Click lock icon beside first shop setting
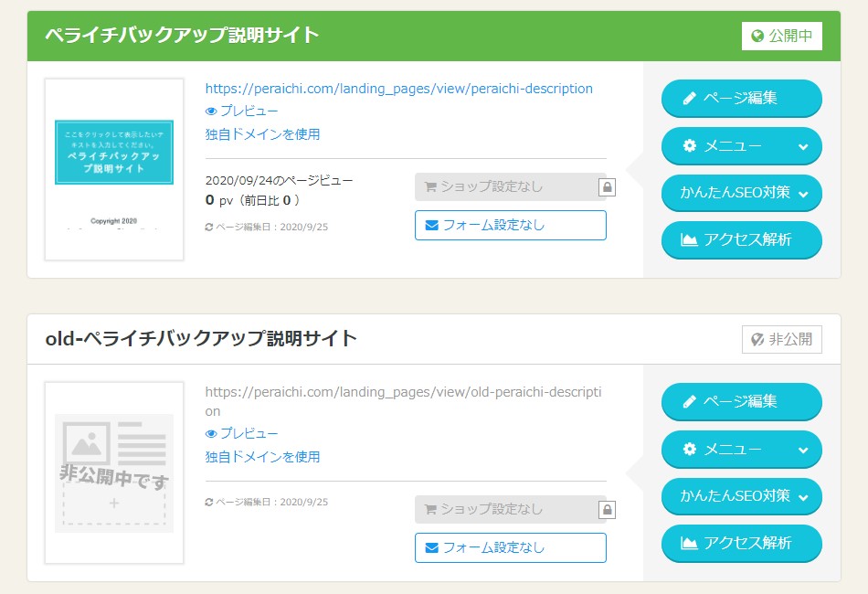 tap(608, 187)
